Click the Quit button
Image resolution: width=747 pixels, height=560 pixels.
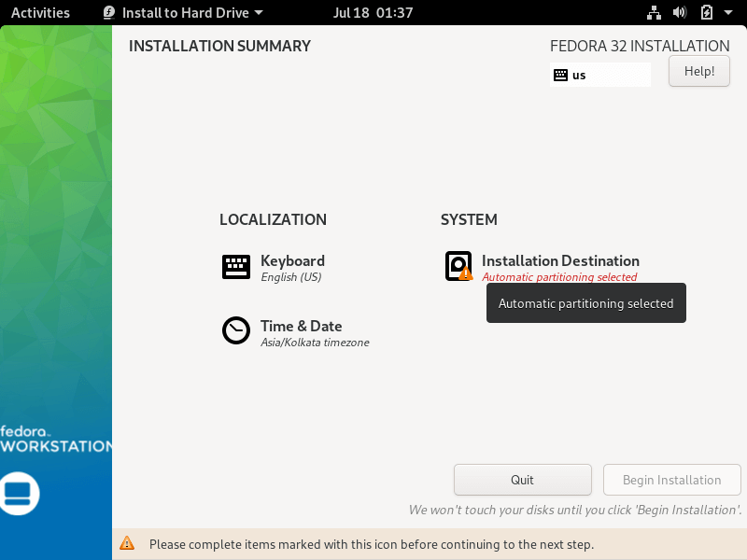pos(523,480)
